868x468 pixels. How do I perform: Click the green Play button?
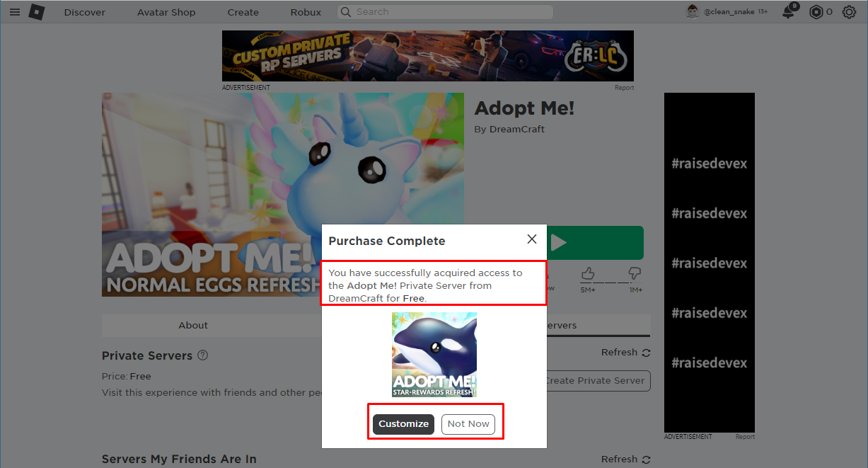595,243
